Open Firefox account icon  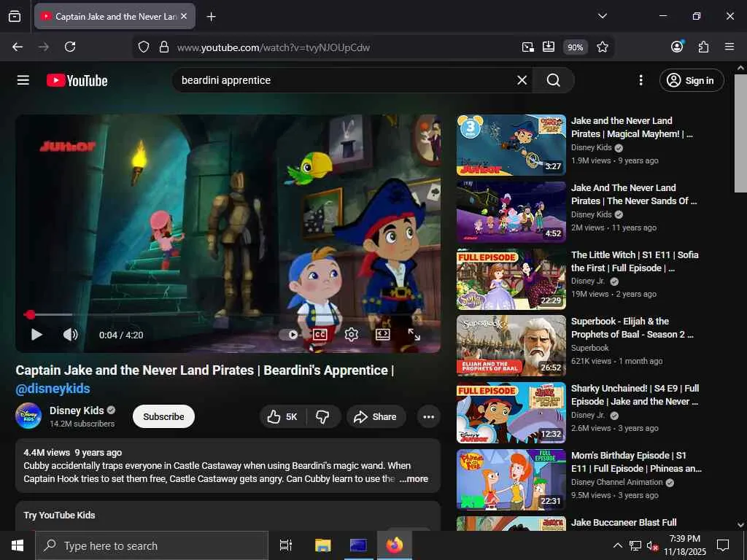click(677, 47)
